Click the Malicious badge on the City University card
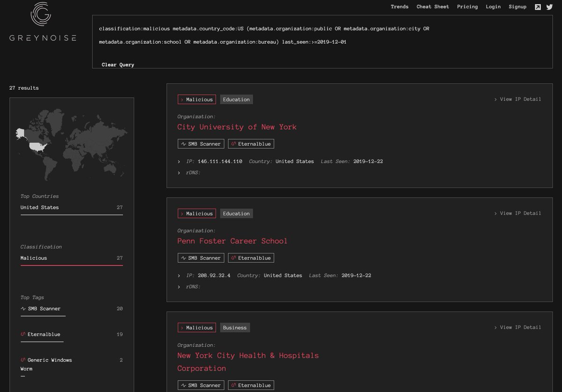562x392 pixels. pos(197,99)
